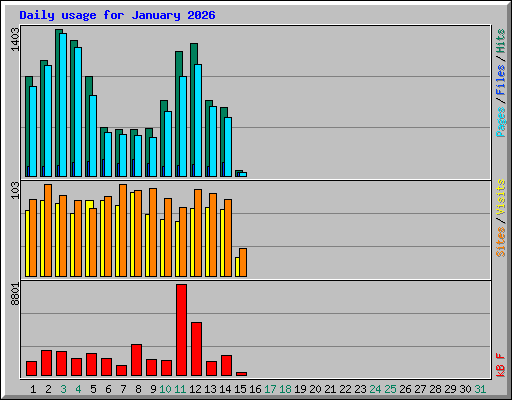Select the cyan "Pages" legend label
512x400 pixels.
click(x=501, y=122)
